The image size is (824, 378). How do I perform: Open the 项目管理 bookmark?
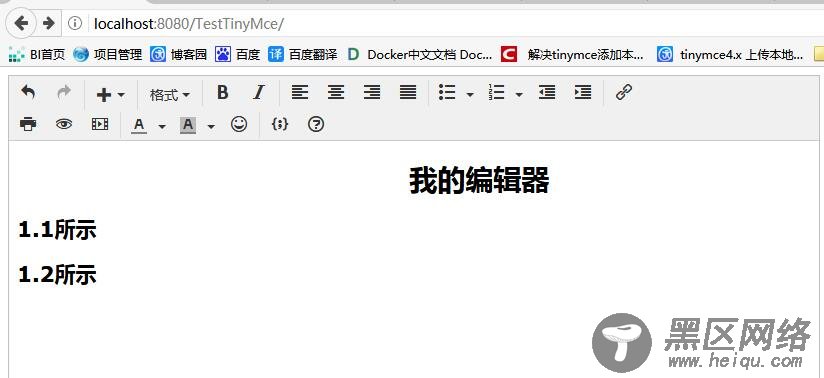(x=108, y=54)
